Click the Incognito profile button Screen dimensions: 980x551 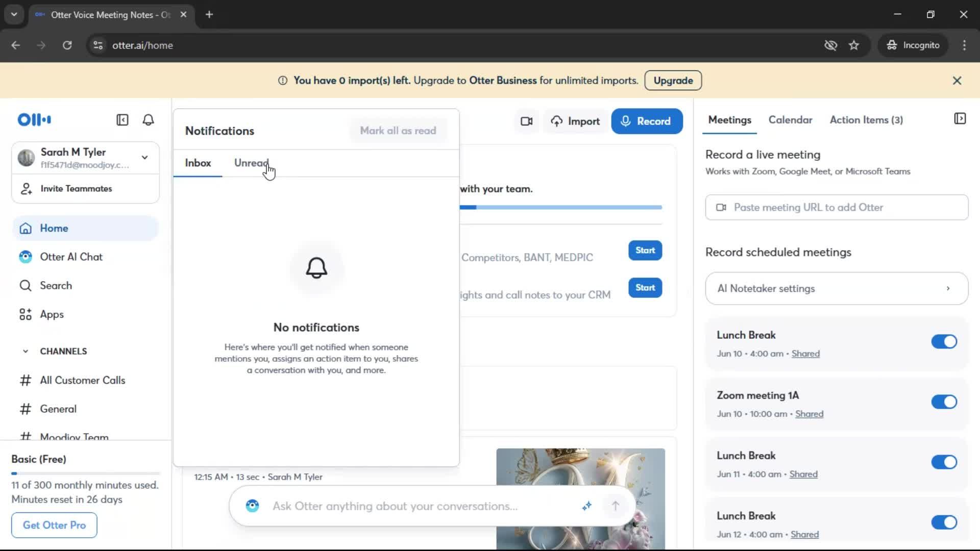(x=913, y=45)
